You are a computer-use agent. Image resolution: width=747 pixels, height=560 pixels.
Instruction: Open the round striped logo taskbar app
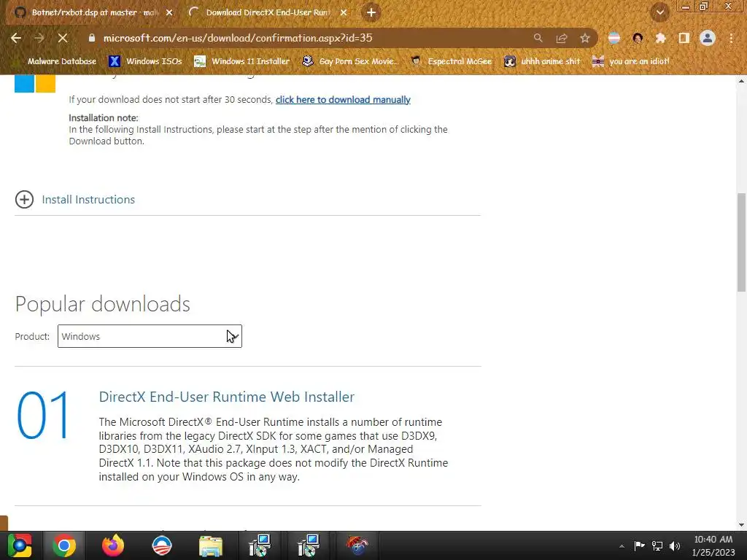click(x=162, y=545)
